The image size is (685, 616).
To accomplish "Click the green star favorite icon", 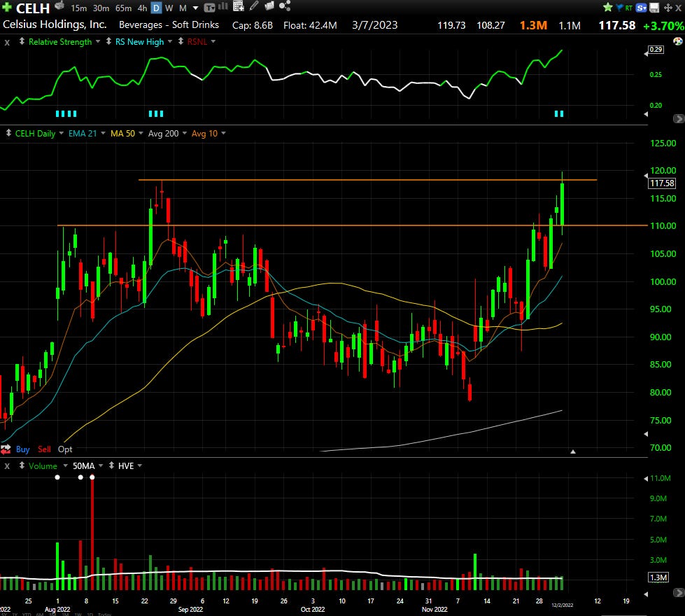I will pyautogui.click(x=607, y=7).
